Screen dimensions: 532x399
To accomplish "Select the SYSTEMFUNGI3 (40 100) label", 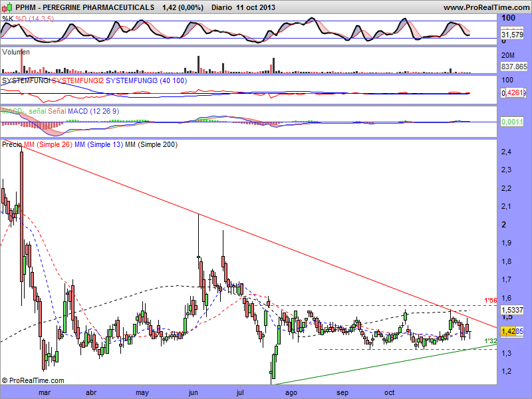I will [x=146, y=80].
